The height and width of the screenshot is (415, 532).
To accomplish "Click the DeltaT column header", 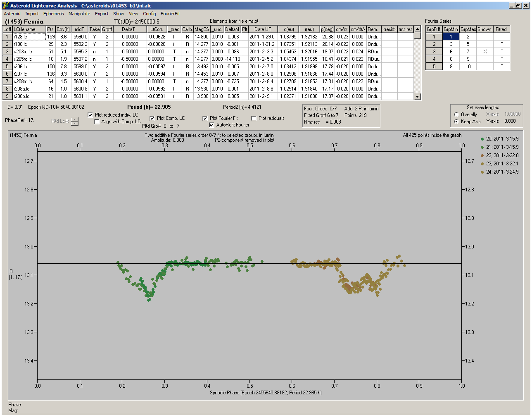I will point(128,29).
